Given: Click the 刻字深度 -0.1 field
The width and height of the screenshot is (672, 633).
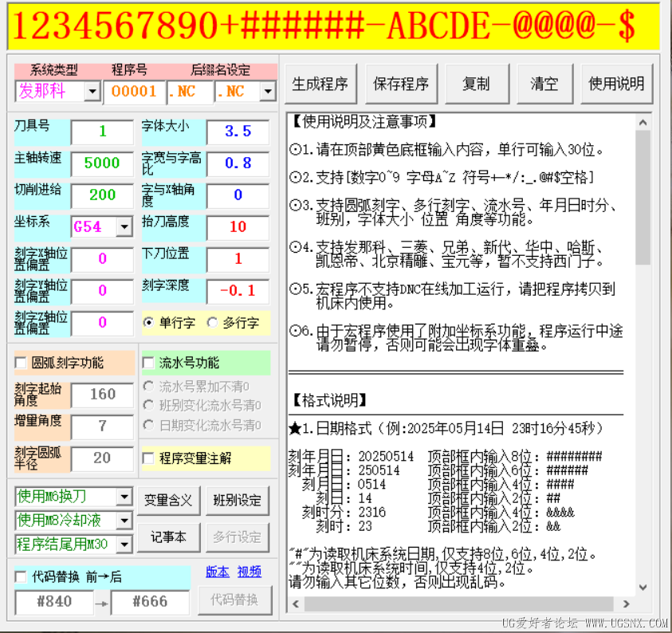Looking at the screenshot, I should point(238,291).
